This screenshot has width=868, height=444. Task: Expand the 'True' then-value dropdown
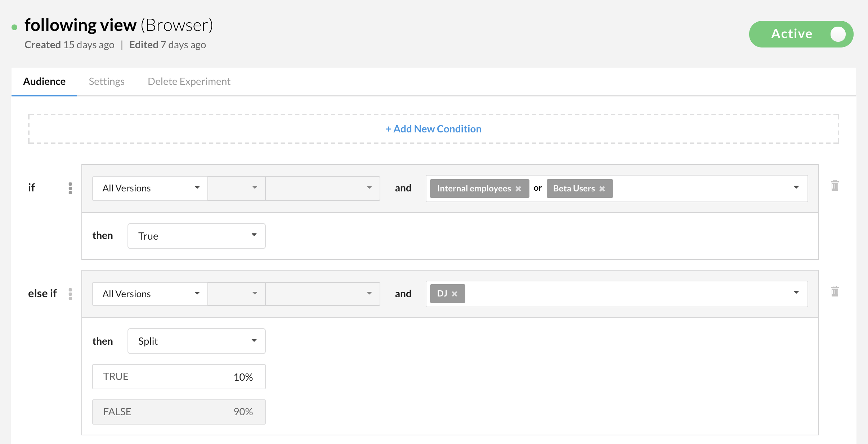(196, 236)
